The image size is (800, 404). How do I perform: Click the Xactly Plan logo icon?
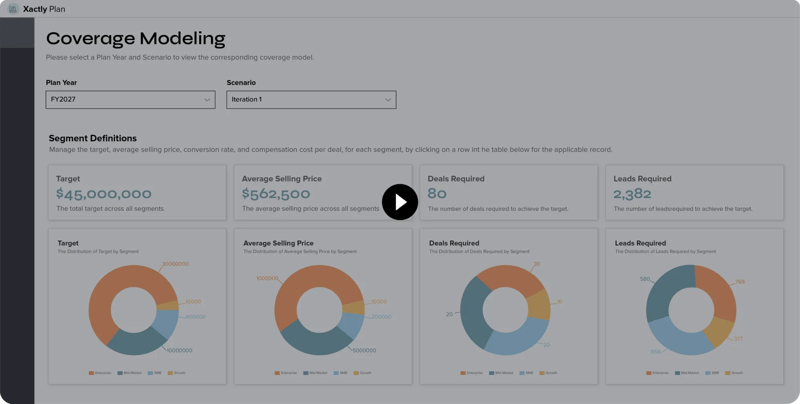[x=13, y=9]
